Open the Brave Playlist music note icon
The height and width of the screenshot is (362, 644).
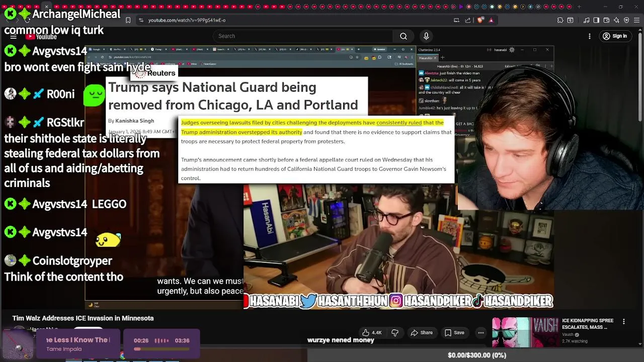click(x=587, y=20)
